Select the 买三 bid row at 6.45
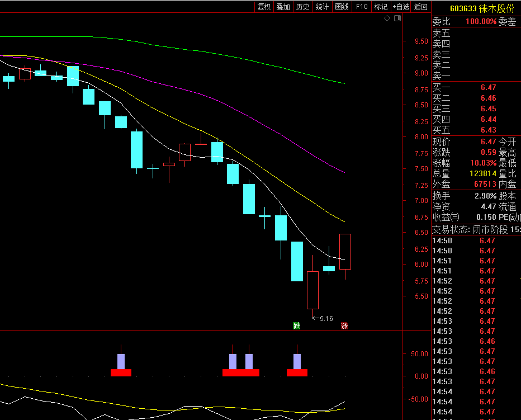This screenshot has width=521, height=420. pos(476,108)
